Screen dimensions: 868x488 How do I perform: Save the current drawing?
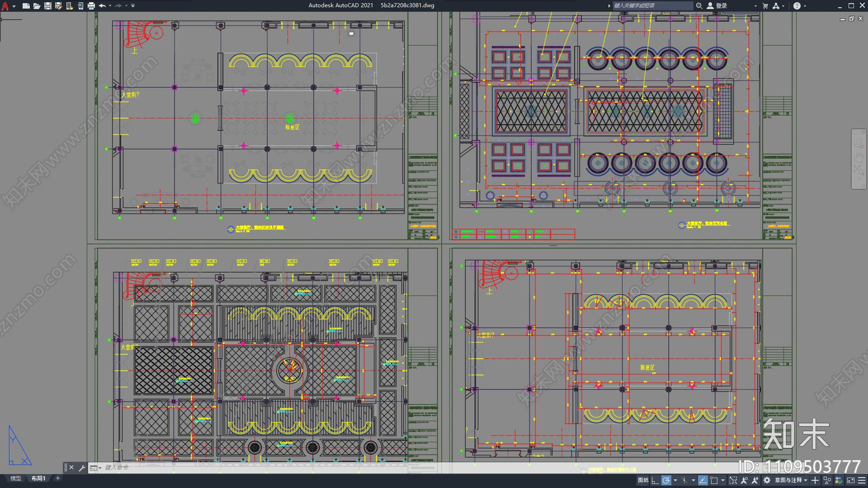pyautogui.click(x=47, y=5)
